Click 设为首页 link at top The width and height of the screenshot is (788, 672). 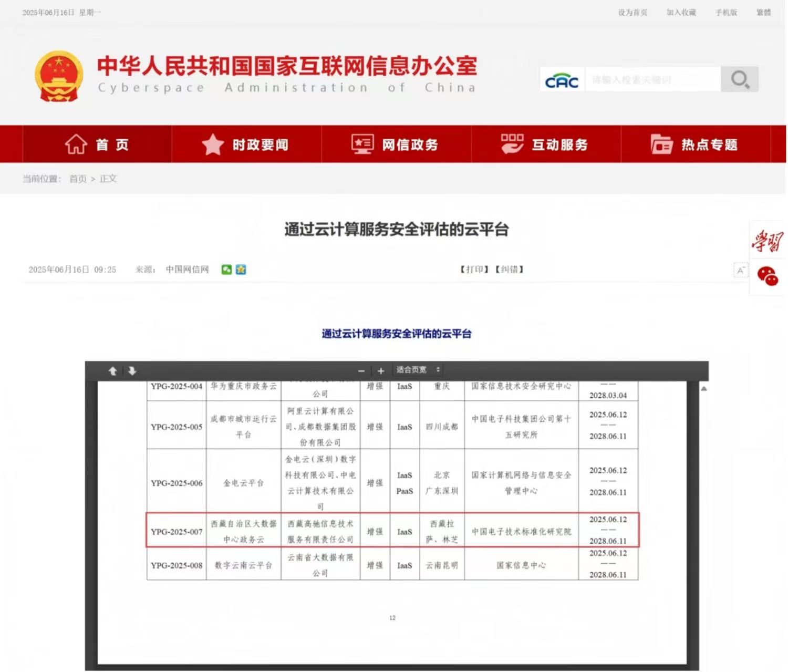click(x=633, y=13)
